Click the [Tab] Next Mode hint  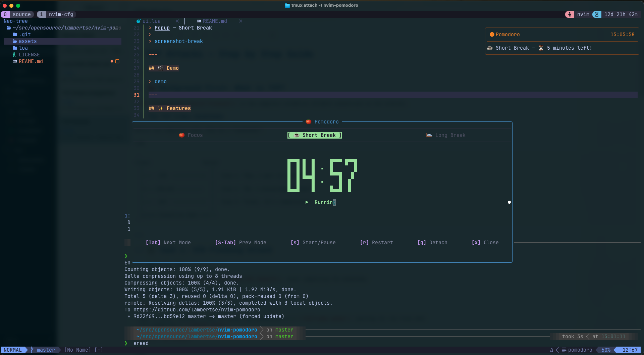click(168, 243)
